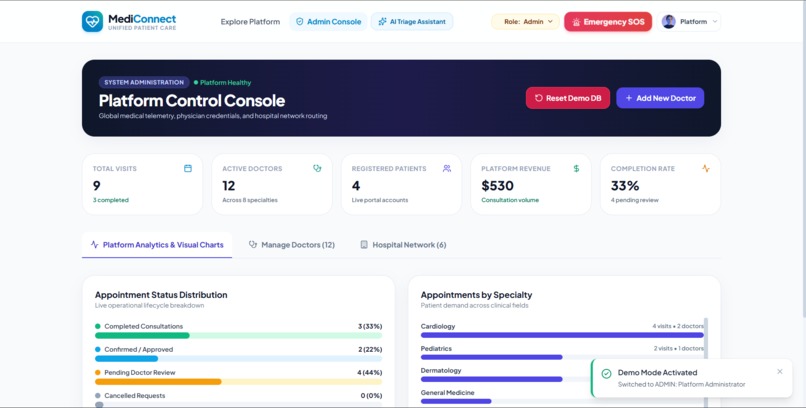Screen dimensions: 806x408
Task: Click the pulse icon on Completion Rate card
Action: 706,169
